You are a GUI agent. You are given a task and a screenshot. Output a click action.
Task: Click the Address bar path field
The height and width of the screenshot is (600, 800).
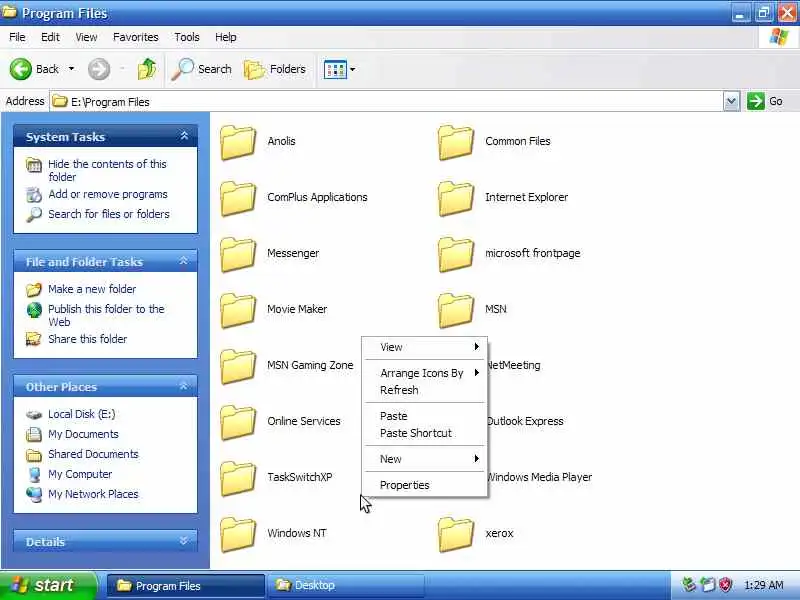(x=387, y=102)
